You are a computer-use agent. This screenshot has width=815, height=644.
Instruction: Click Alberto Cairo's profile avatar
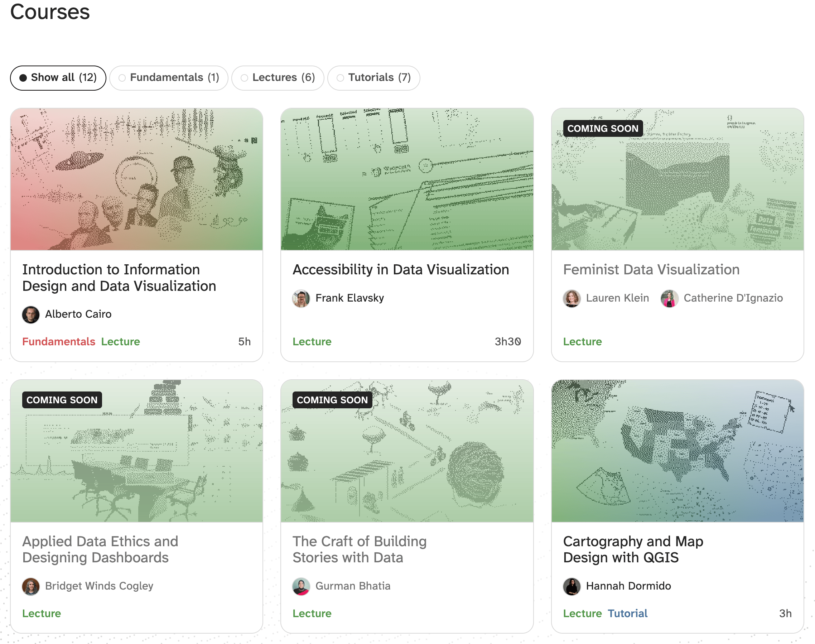pos(31,314)
